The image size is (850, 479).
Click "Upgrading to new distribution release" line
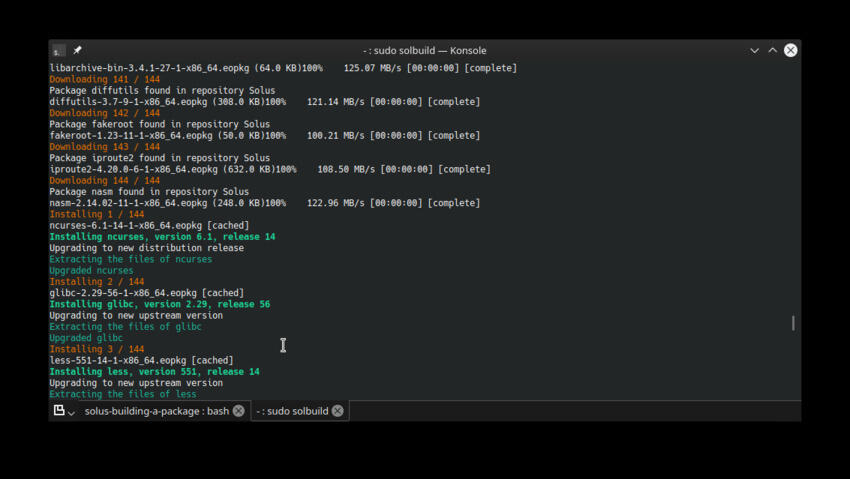(x=146, y=248)
